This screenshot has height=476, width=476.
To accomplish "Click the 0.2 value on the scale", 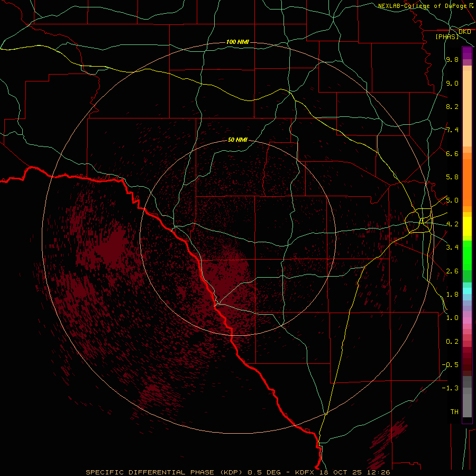I will (x=452, y=342).
